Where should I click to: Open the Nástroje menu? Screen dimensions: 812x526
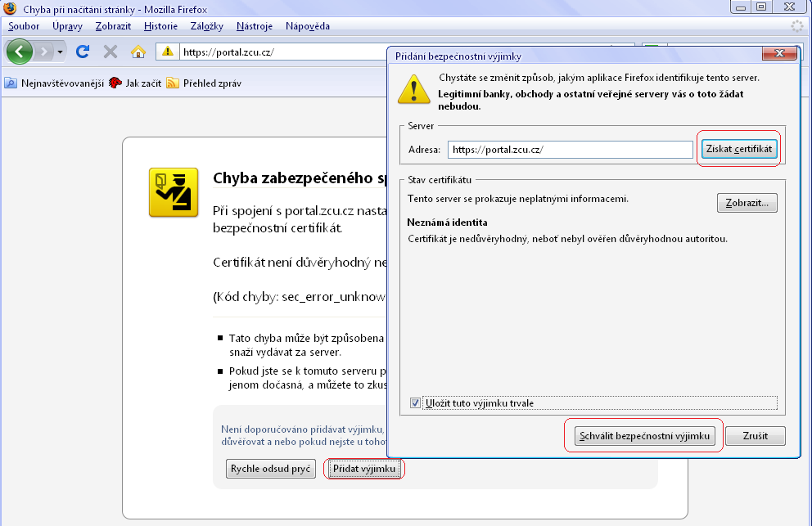pyautogui.click(x=255, y=26)
